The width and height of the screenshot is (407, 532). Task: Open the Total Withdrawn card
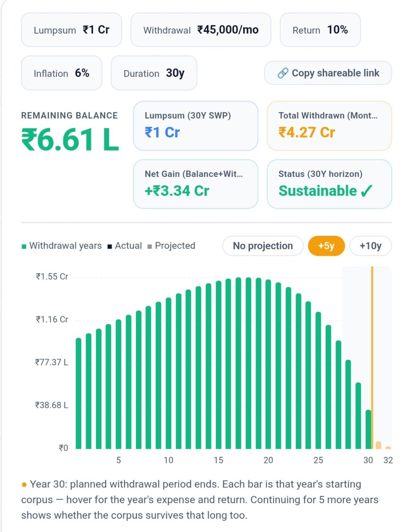tap(329, 126)
